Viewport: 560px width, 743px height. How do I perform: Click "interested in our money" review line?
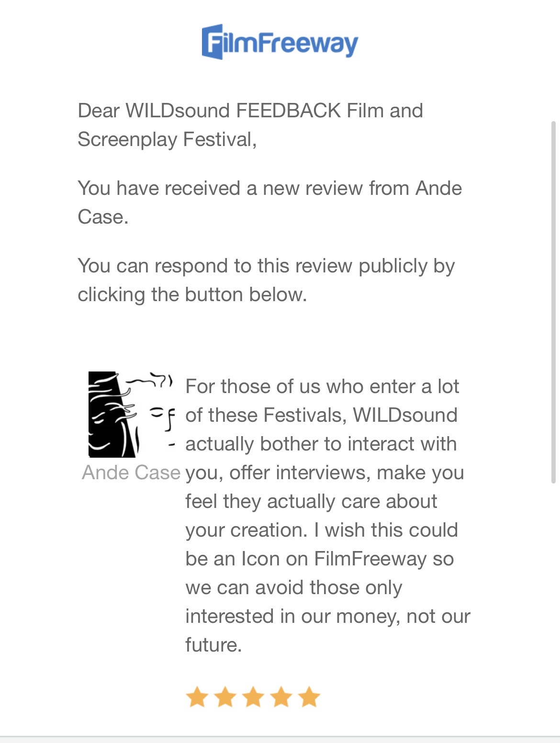[328, 616]
